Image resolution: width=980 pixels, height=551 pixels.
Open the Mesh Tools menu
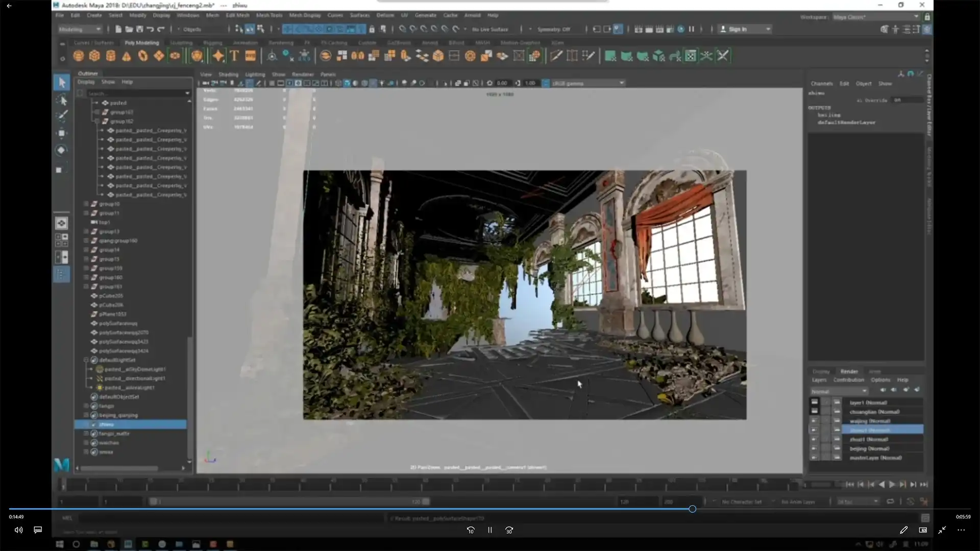[269, 15]
